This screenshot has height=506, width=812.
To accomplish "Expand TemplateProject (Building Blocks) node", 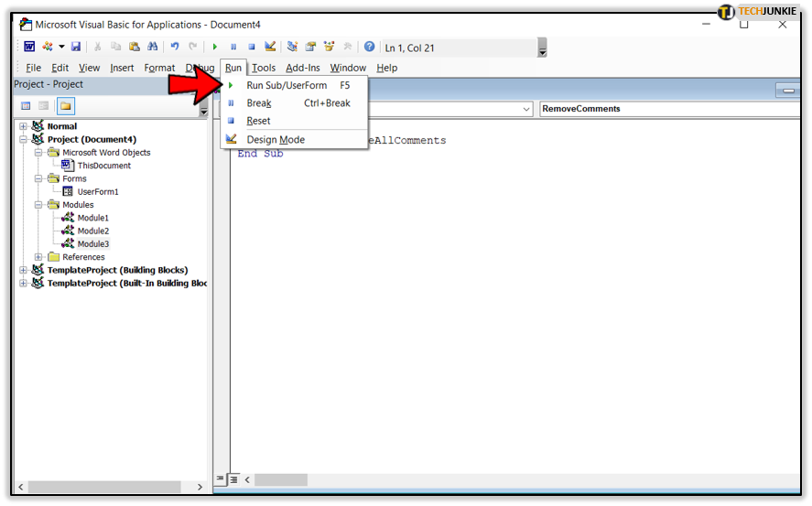I will click(x=23, y=270).
